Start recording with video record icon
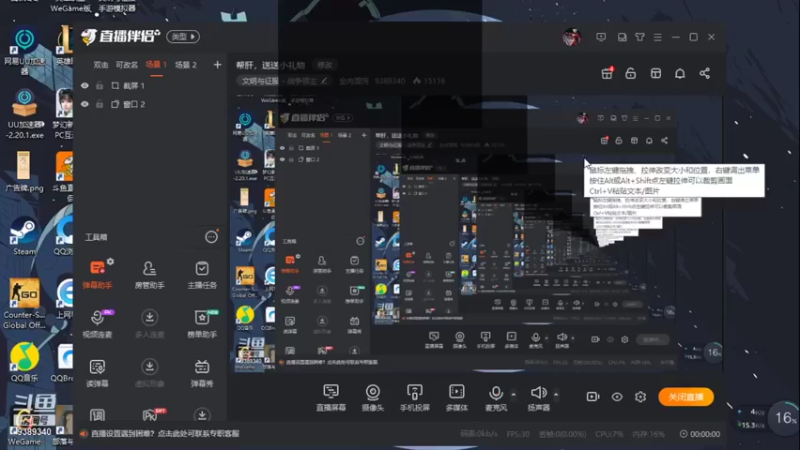 (x=592, y=396)
